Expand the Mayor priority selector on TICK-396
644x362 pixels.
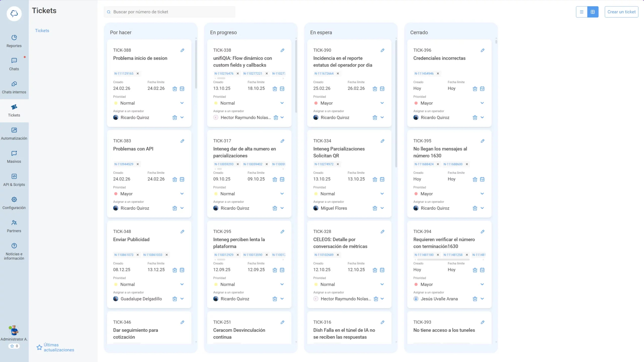(x=482, y=103)
